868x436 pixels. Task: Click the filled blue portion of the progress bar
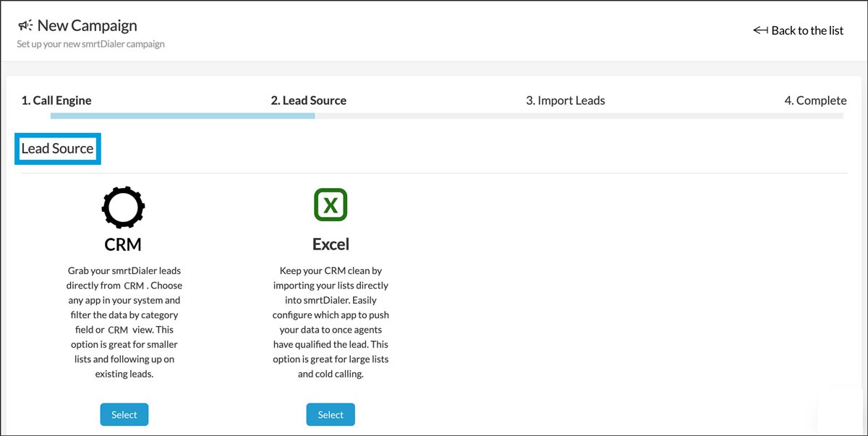pos(181,116)
